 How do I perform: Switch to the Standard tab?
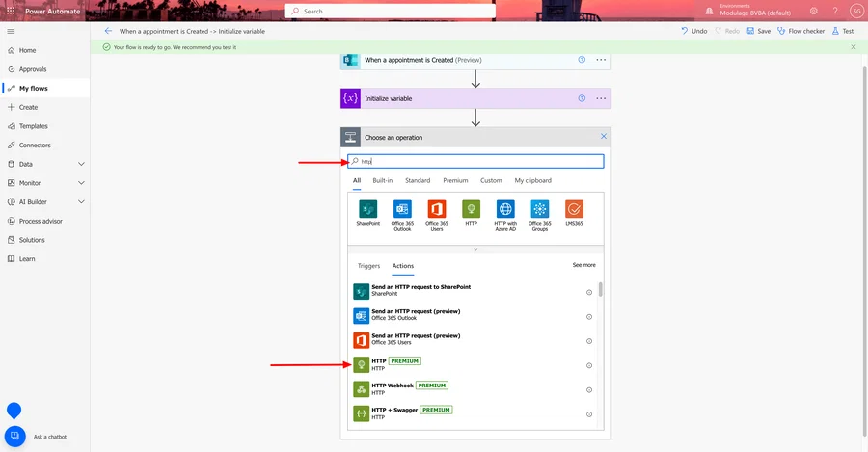[418, 180]
